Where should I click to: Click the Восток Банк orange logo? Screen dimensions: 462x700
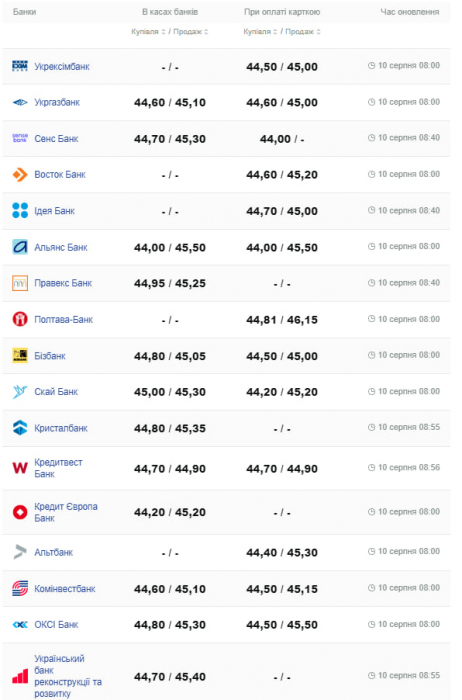coord(20,175)
